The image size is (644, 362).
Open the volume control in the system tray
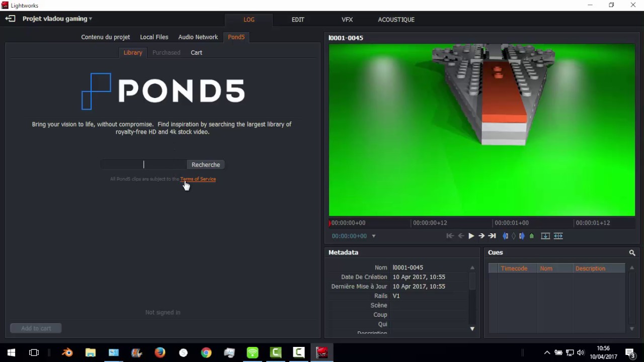coord(581,352)
